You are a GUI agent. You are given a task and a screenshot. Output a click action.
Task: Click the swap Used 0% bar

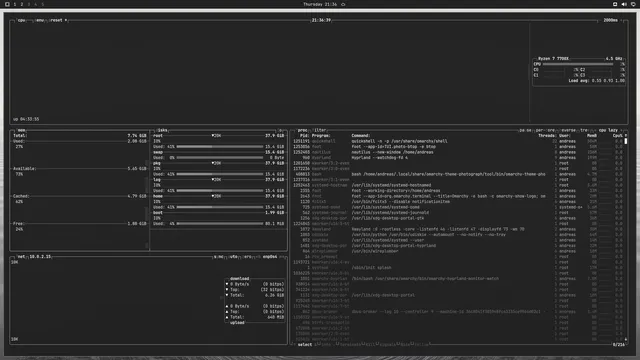220,158
